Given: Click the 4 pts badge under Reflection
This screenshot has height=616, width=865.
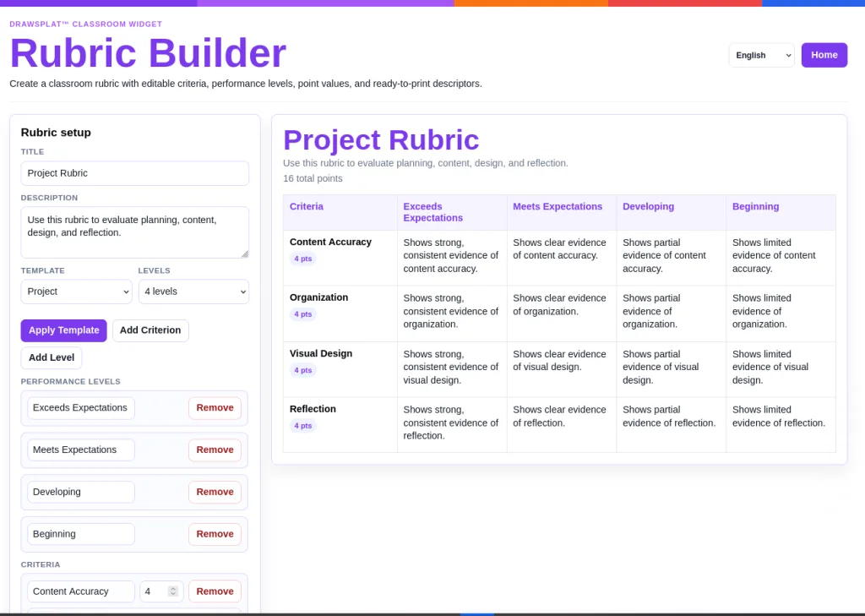Looking at the screenshot, I should [303, 426].
